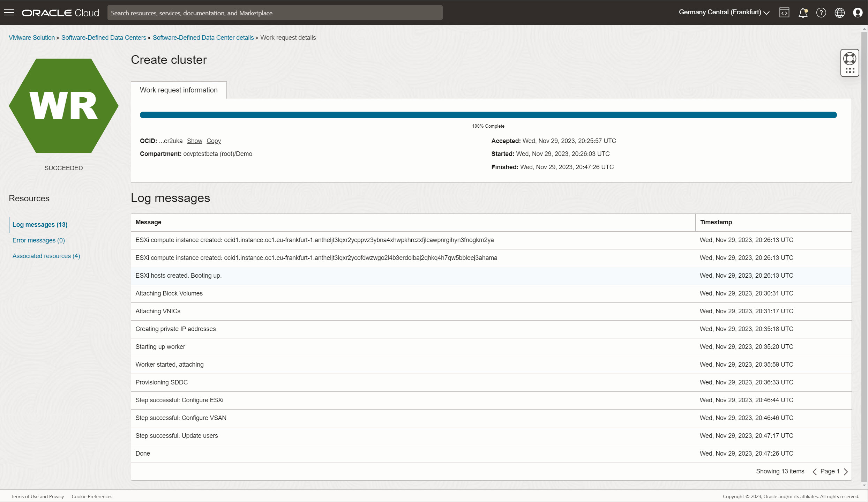The height and width of the screenshot is (502, 868).
Task: Open Error messages (0) sidebar link
Action: pos(38,240)
